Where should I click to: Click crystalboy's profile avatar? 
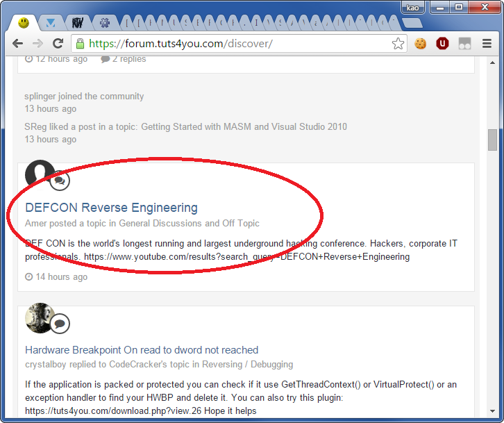pos(38,317)
